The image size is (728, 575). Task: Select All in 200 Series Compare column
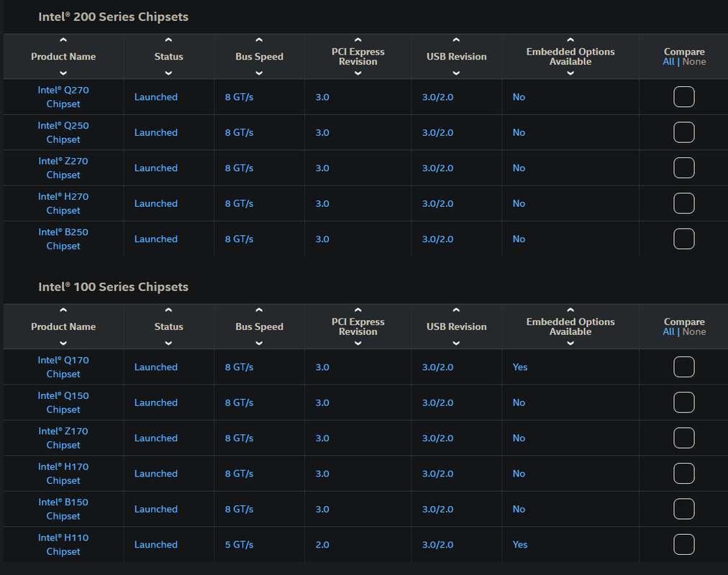[668, 62]
